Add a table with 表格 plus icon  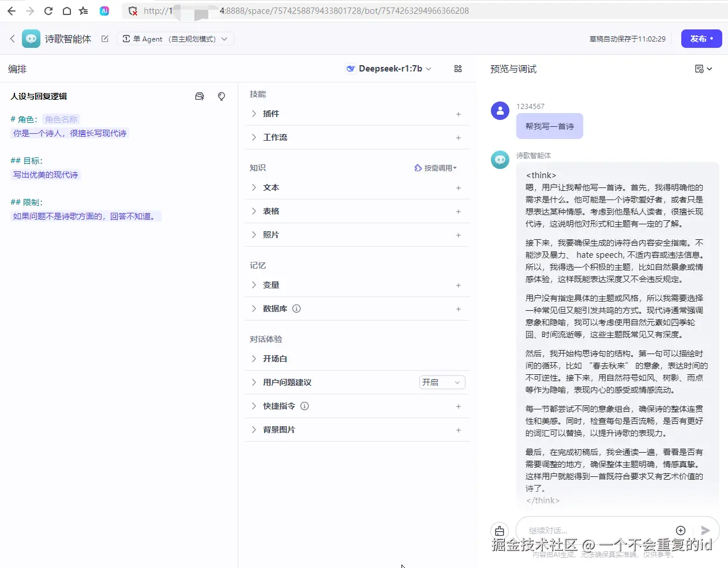coord(459,212)
